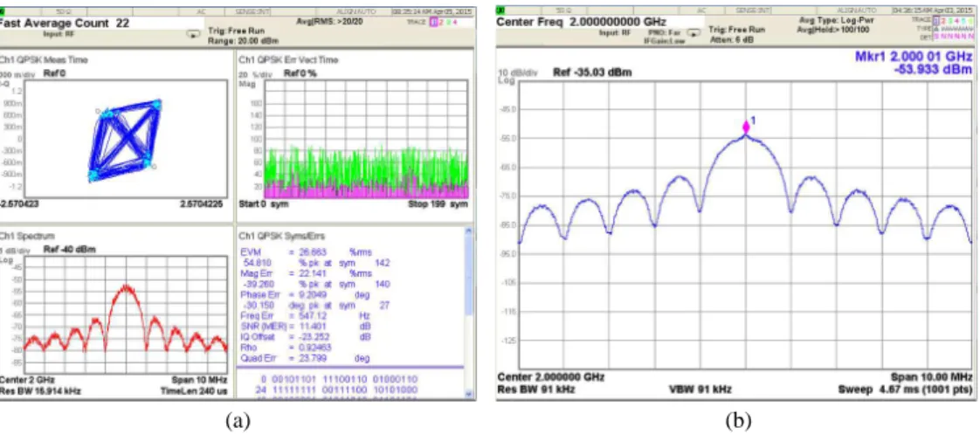Click the QPSK constellation diagram plot
Image resolution: width=980 pixels, height=434 pixels.
tap(125, 141)
